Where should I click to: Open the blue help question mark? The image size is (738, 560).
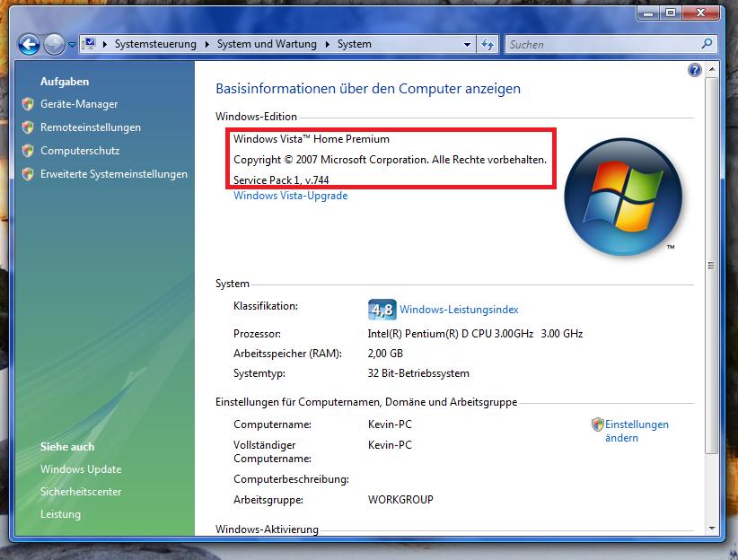(695, 70)
